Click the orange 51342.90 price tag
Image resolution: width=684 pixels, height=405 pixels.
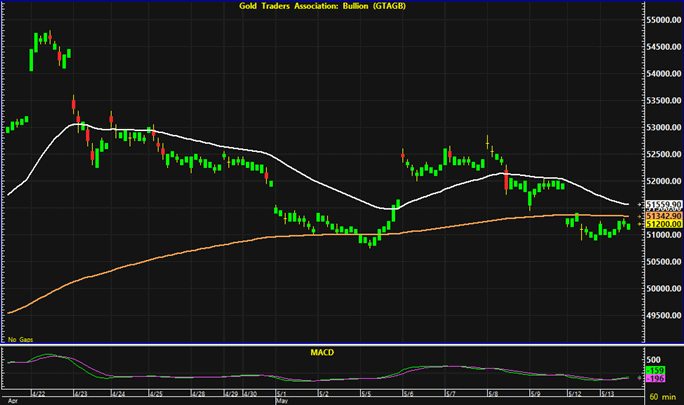coord(661,215)
